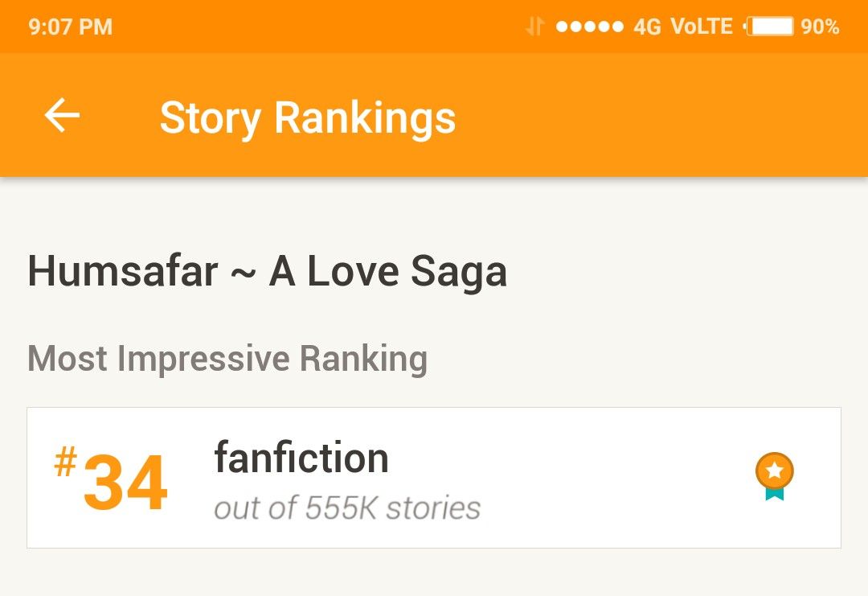Tap the Story Rankings title
868x596 pixels.
pyautogui.click(x=307, y=118)
